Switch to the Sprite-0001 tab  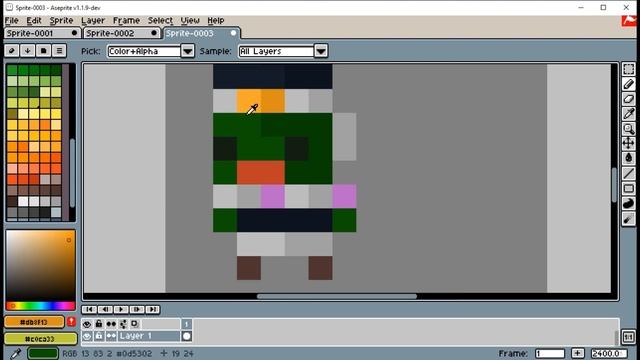point(42,33)
